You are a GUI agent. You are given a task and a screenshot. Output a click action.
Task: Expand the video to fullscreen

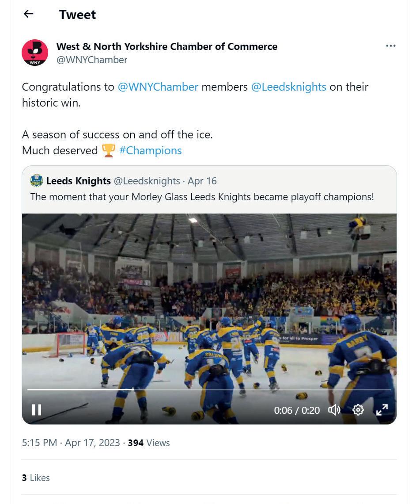click(x=382, y=410)
